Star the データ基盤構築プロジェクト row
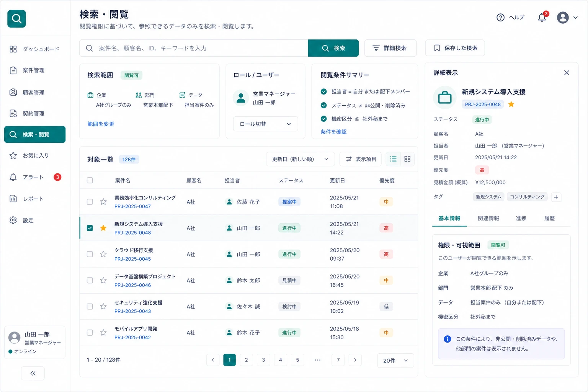588x392 pixels. pos(103,280)
